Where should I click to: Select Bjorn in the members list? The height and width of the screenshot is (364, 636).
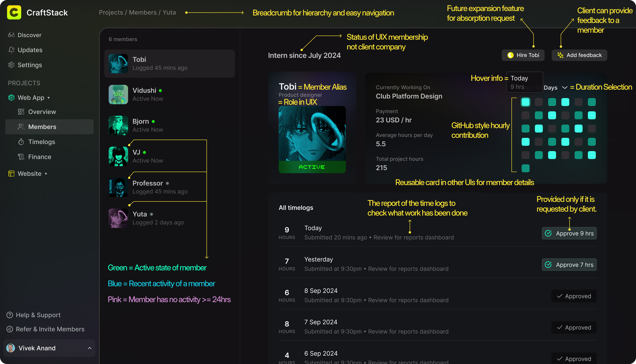169,125
